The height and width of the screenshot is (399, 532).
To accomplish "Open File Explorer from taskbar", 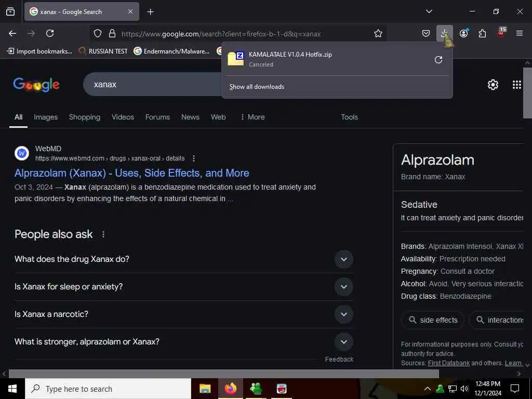I will point(205,389).
